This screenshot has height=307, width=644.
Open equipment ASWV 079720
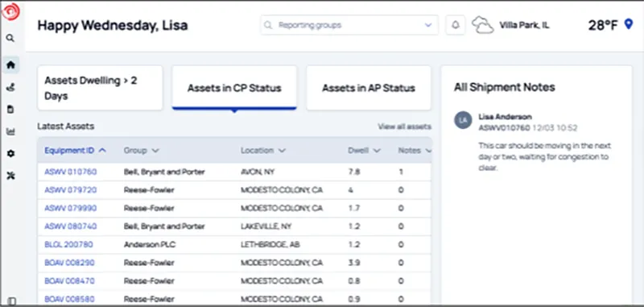[71, 190]
